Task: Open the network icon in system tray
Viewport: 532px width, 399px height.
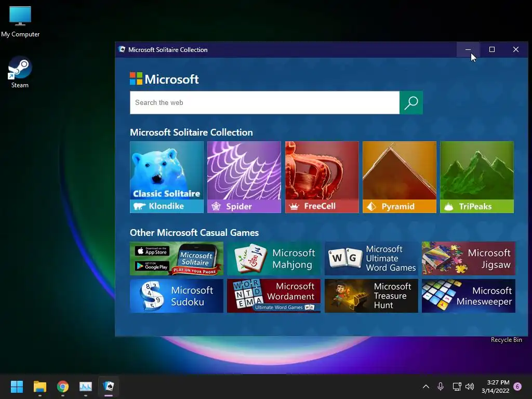Action: [x=457, y=387]
